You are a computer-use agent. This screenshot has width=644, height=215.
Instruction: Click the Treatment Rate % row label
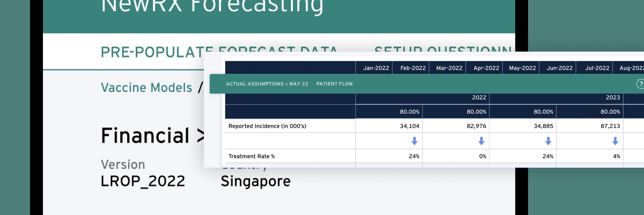(x=251, y=156)
